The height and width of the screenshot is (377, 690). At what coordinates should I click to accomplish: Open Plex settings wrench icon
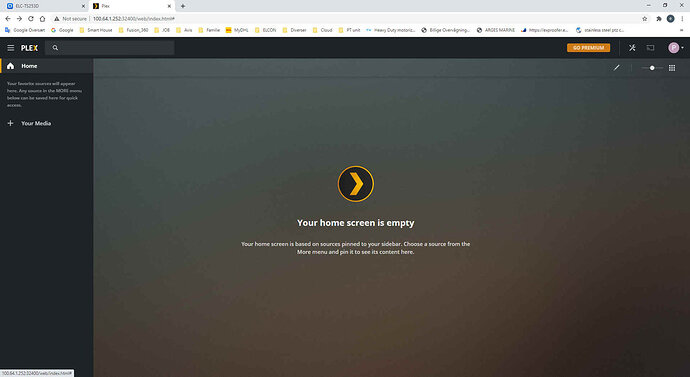click(632, 48)
